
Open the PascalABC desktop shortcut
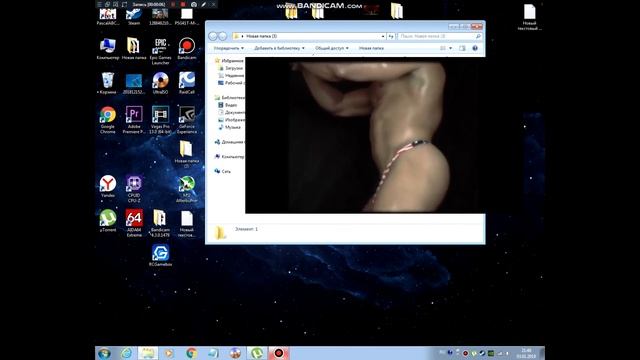point(108,17)
